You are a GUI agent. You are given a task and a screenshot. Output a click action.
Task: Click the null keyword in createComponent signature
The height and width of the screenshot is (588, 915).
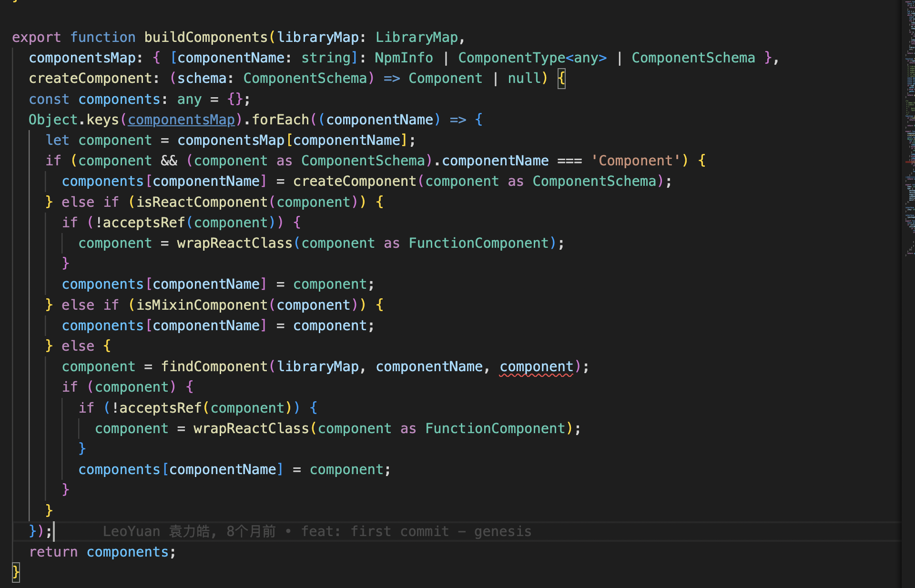524,78
